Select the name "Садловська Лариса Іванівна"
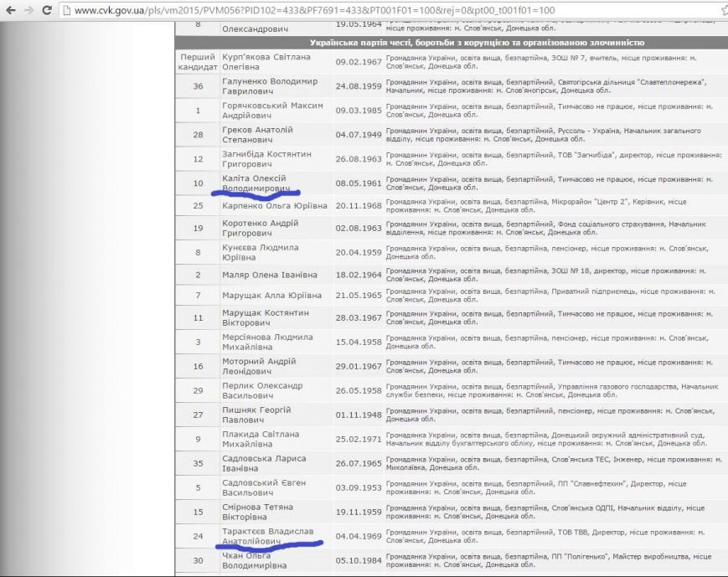 pyautogui.click(x=264, y=463)
